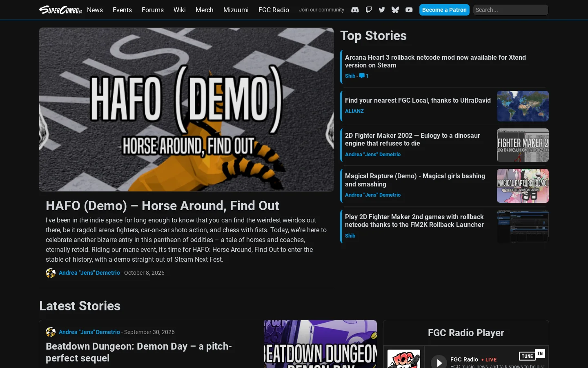Click the FM2K Rollback Launcher thumbnail
Viewport: 588px width, 368px height.
(523, 227)
